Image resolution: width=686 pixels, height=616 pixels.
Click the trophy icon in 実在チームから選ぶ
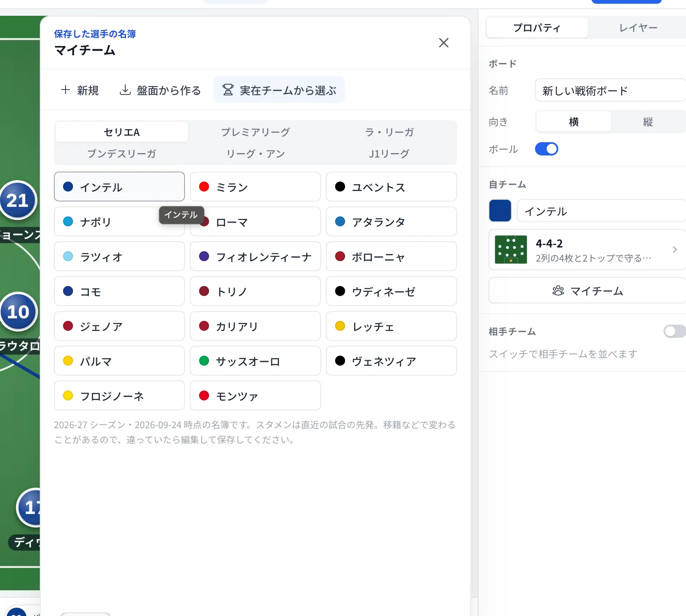pos(228,90)
